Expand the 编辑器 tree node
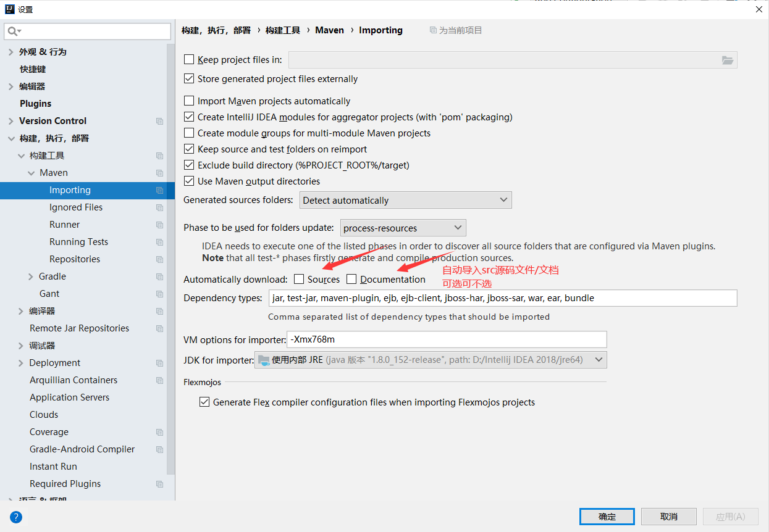This screenshot has height=532, width=769. [11, 86]
